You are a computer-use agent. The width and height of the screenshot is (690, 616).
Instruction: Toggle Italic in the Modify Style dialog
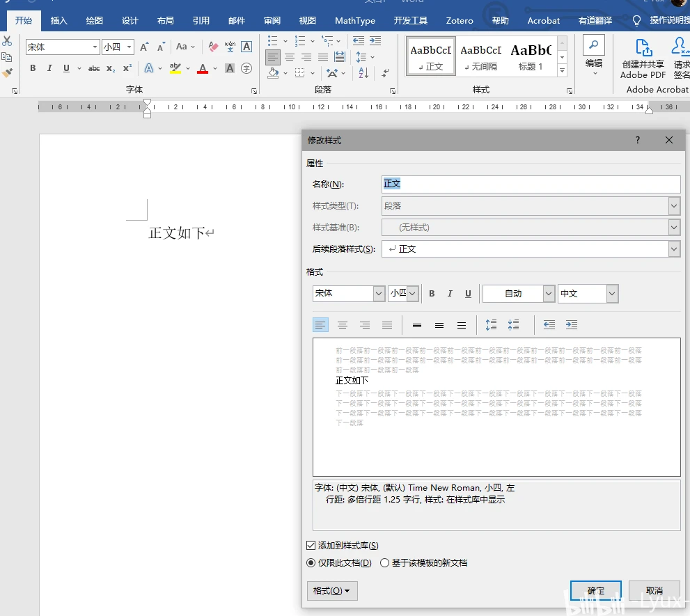coord(450,294)
